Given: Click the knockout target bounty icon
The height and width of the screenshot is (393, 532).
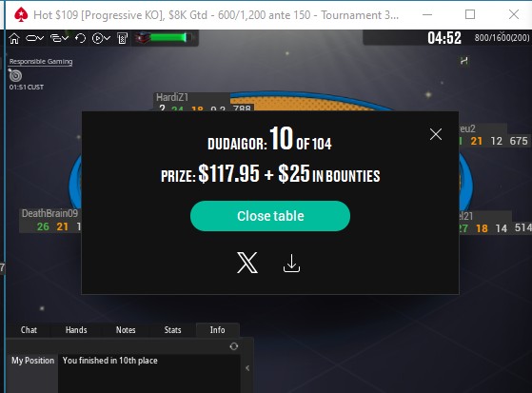Looking at the screenshot, I should click(x=15, y=75).
